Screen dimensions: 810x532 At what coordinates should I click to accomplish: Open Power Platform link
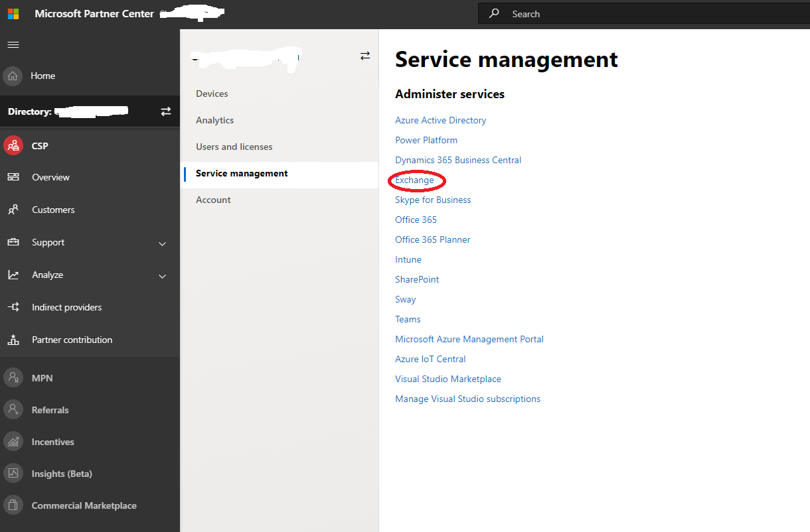pos(426,140)
